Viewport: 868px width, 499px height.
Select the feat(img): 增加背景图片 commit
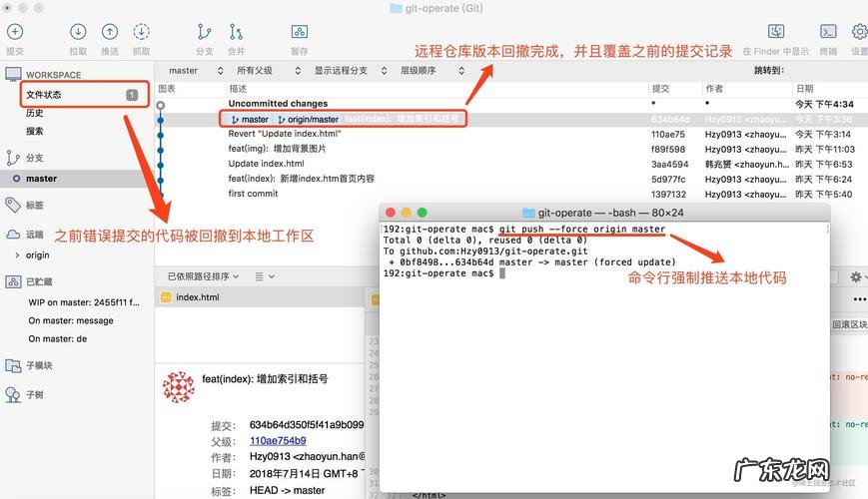[x=511, y=149]
